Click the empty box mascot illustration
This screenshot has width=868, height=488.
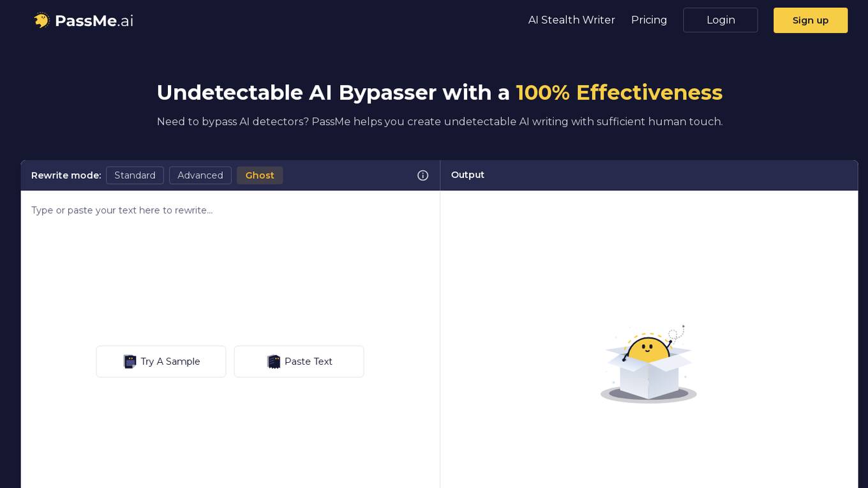click(x=648, y=364)
